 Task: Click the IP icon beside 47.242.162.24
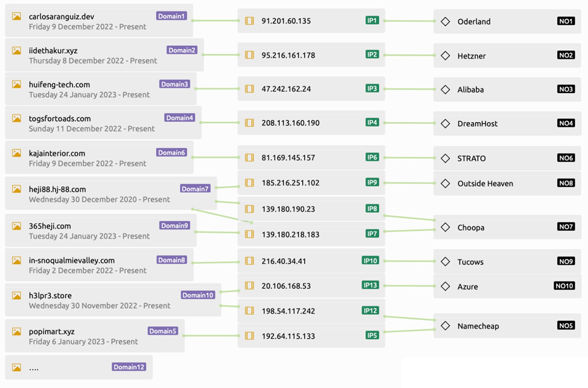tap(249, 89)
